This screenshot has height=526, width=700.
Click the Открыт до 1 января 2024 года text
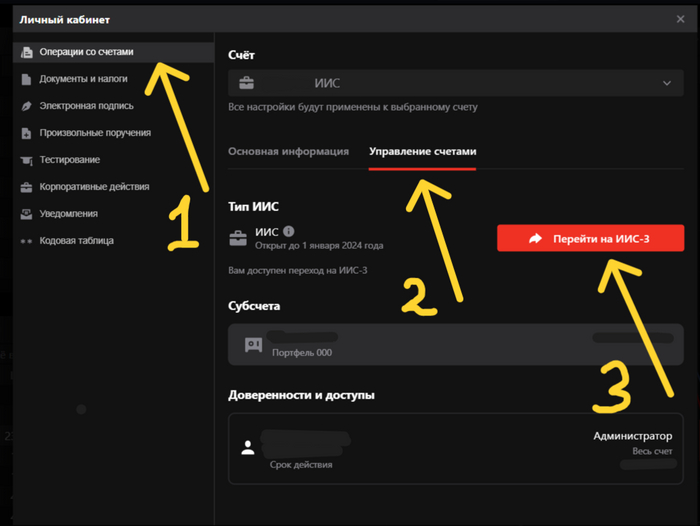tap(319, 246)
